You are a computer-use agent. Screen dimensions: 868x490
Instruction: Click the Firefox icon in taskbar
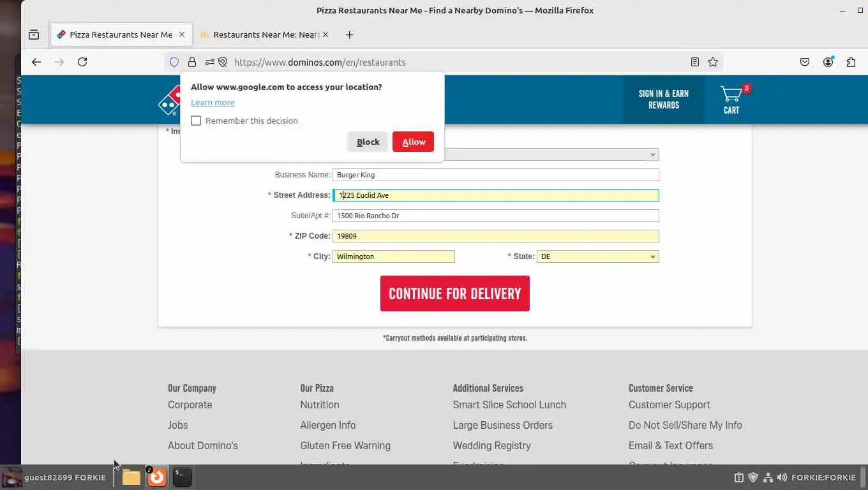pos(157,477)
